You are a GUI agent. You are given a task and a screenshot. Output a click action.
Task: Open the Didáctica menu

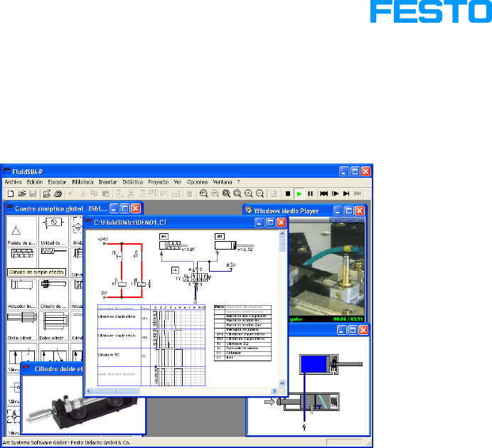[x=132, y=182]
